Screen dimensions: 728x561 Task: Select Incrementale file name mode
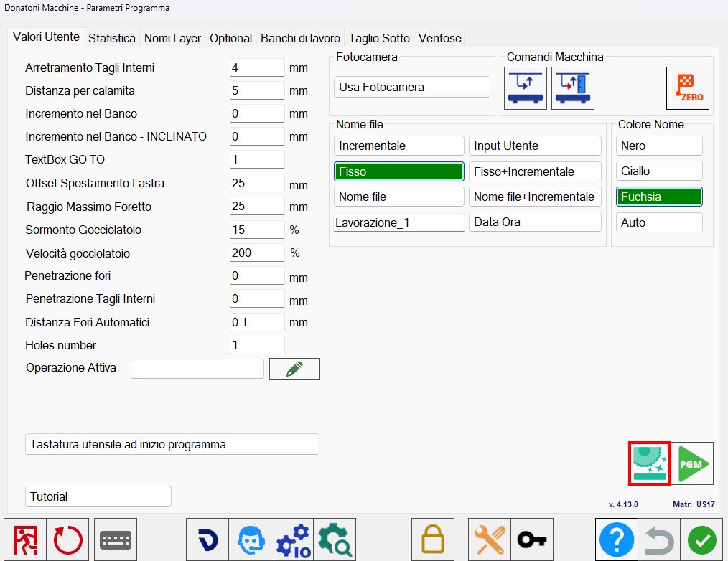tap(399, 146)
